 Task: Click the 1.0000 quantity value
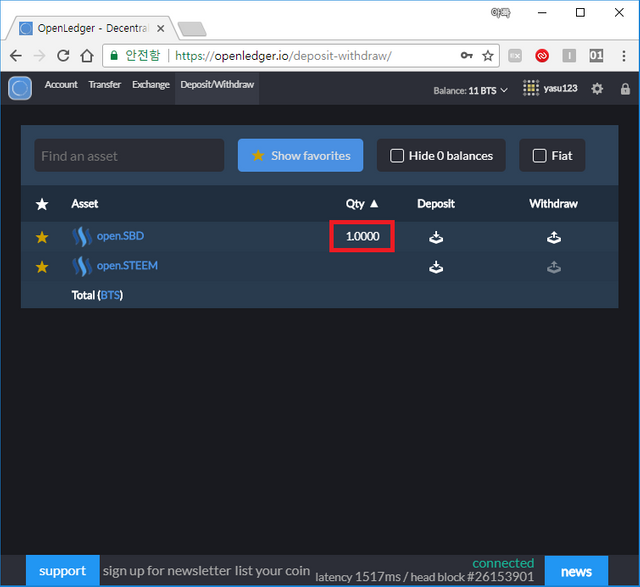pyautogui.click(x=362, y=236)
